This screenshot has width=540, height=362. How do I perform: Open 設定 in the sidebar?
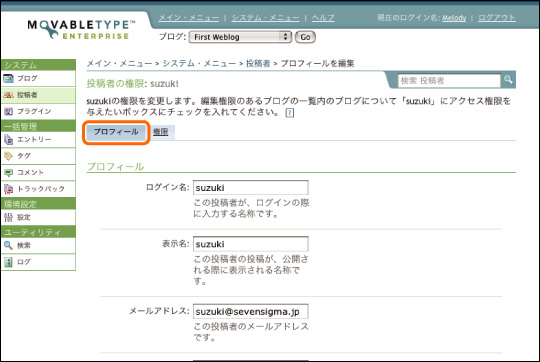(38, 217)
